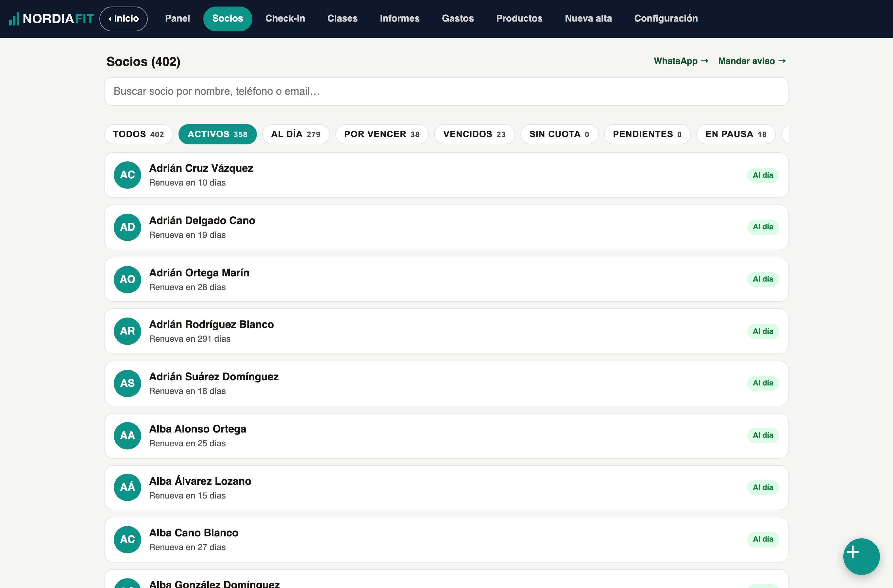This screenshot has width=893, height=588.
Task: Filter by En pausa 18
Action: 736,134
